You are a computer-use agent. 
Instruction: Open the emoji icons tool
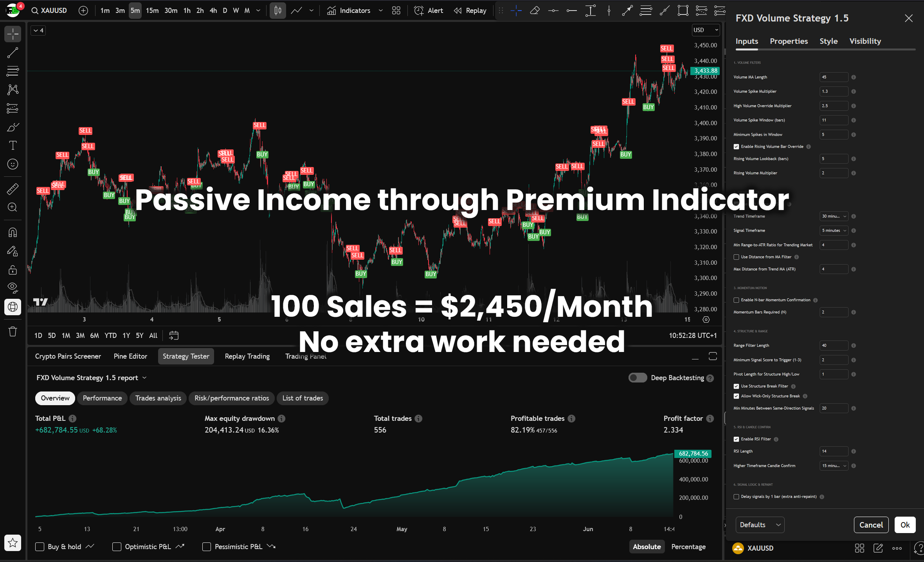[13, 164]
